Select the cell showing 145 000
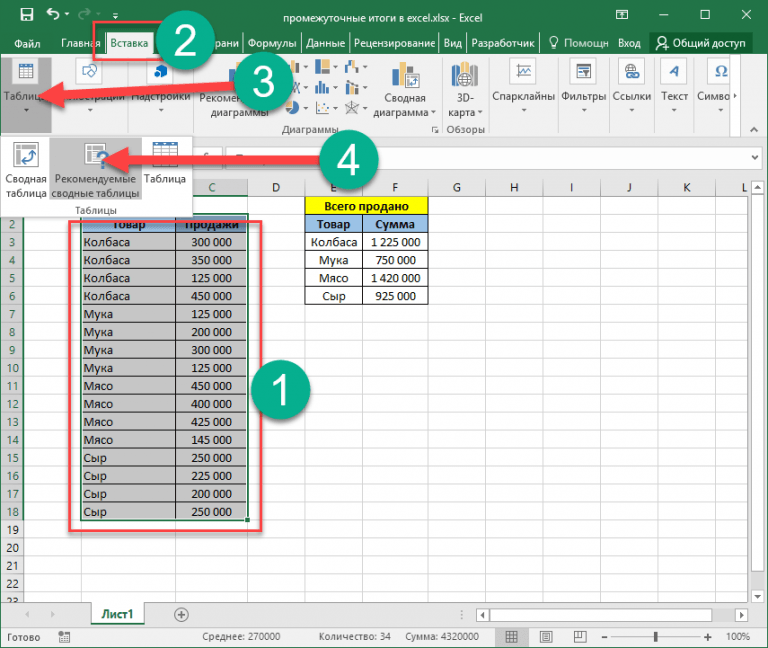Screen dimensions: 768x648 coord(211,440)
